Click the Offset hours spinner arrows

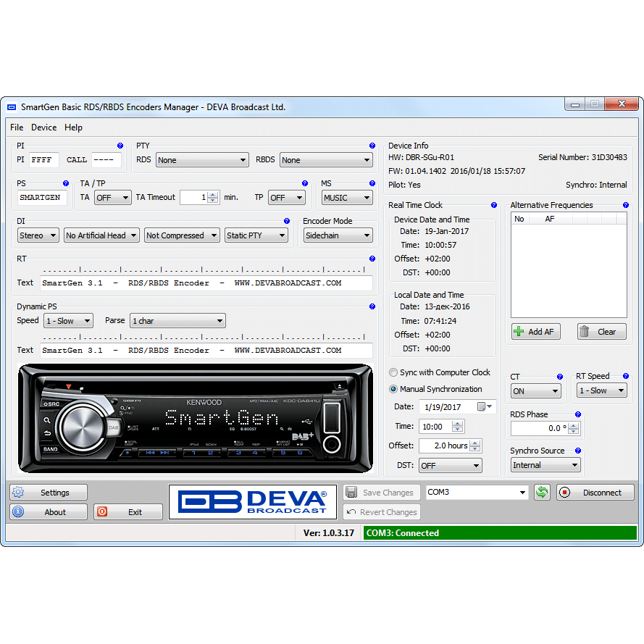(474, 446)
